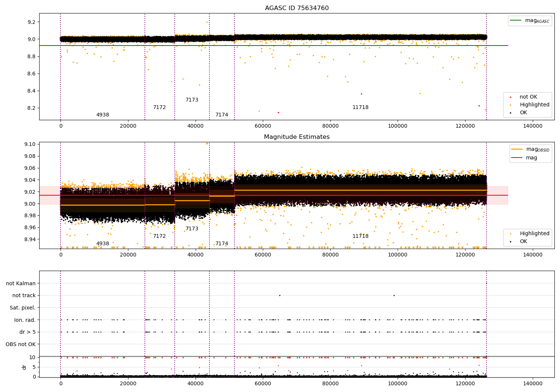Click the 100000 x-tick under the flags plot
Viewport: 560px width, 392px height.
(398, 384)
